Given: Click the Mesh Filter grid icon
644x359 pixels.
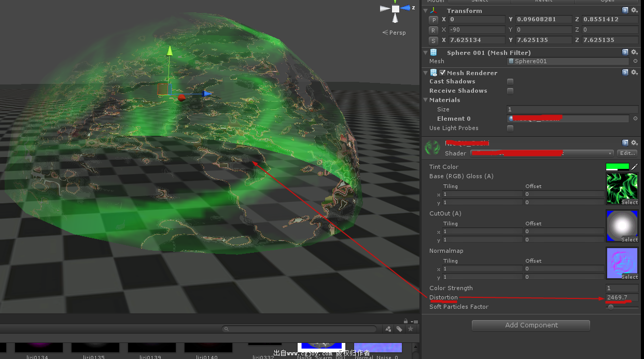Looking at the screenshot, I should click(433, 52).
